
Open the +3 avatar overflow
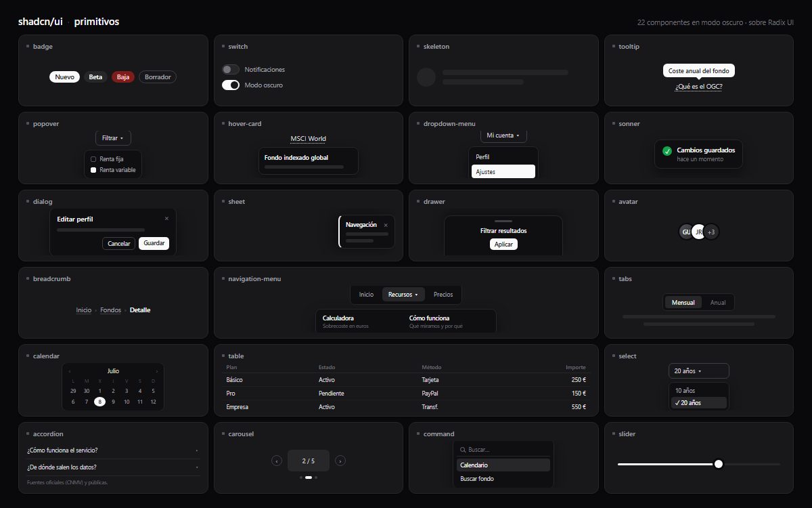(710, 232)
